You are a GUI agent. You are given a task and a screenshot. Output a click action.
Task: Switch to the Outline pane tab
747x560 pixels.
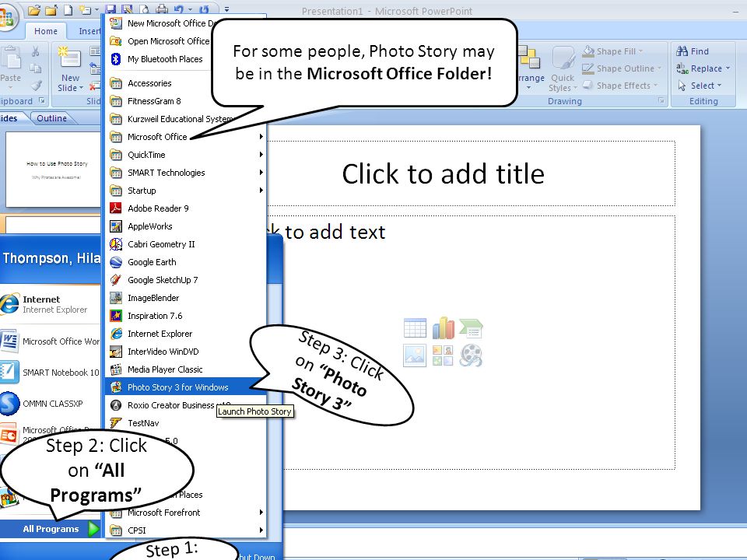pyautogui.click(x=51, y=118)
